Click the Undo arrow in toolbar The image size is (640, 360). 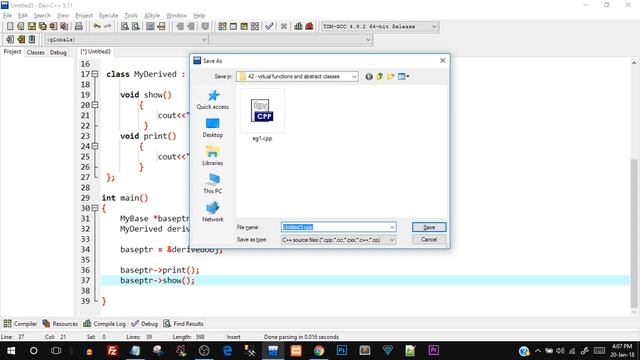[x=97, y=27]
